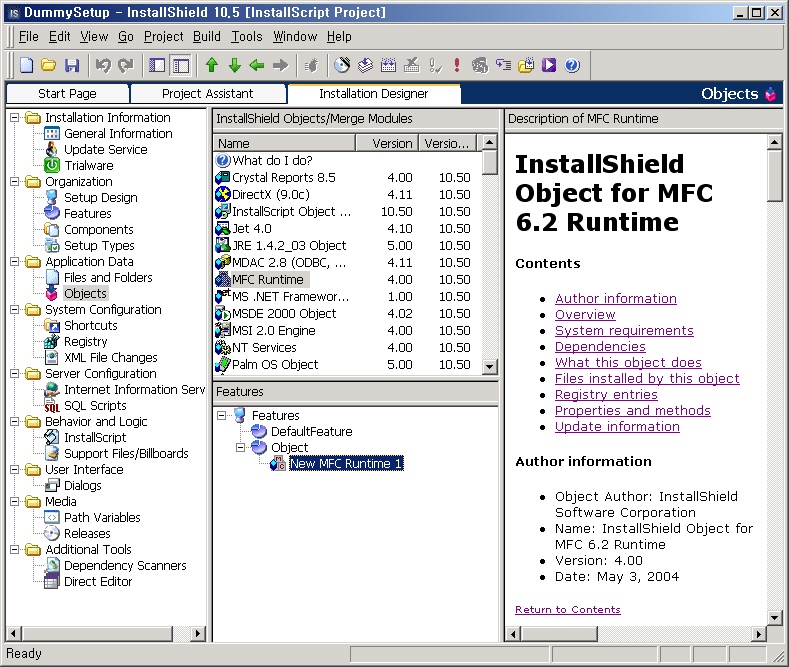Click the SQL Scripts icon in tree
The height and width of the screenshot is (667, 789).
pos(52,405)
